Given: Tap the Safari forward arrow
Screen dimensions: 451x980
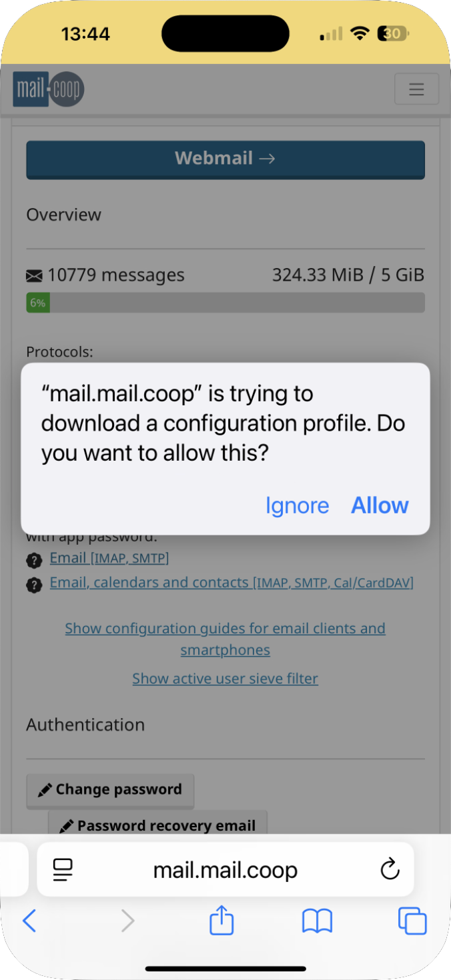Looking at the screenshot, I should [127, 921].
